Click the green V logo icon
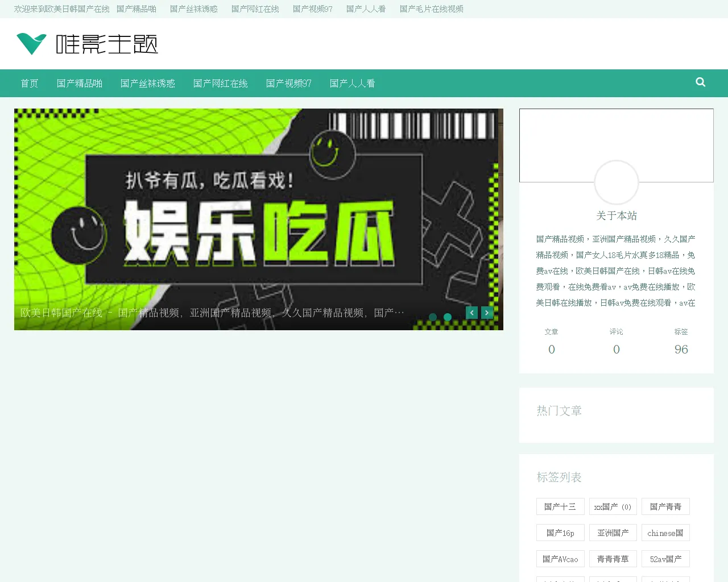This screenshot has height=582, width=728. click(31, 43)
